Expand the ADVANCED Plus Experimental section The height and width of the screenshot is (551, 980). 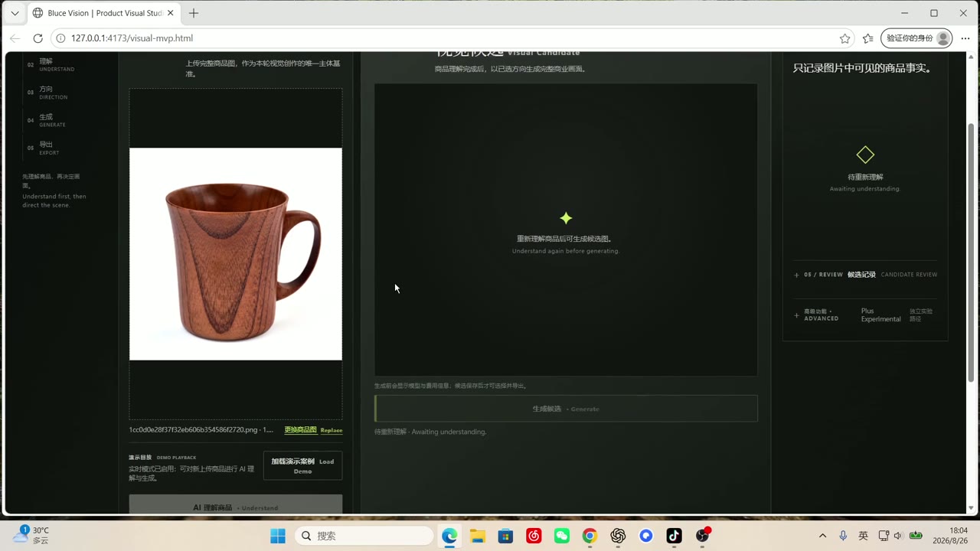865,315
